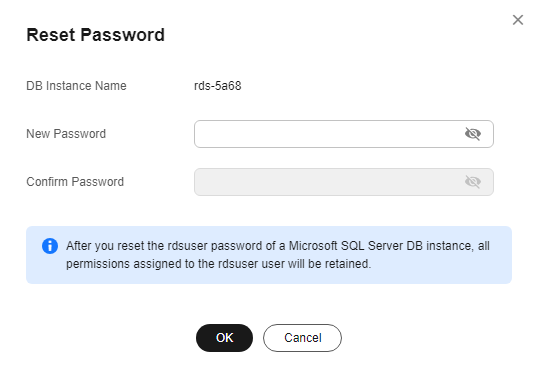
Task: Click the Confirm Password label
Action: tap(75, 182)
